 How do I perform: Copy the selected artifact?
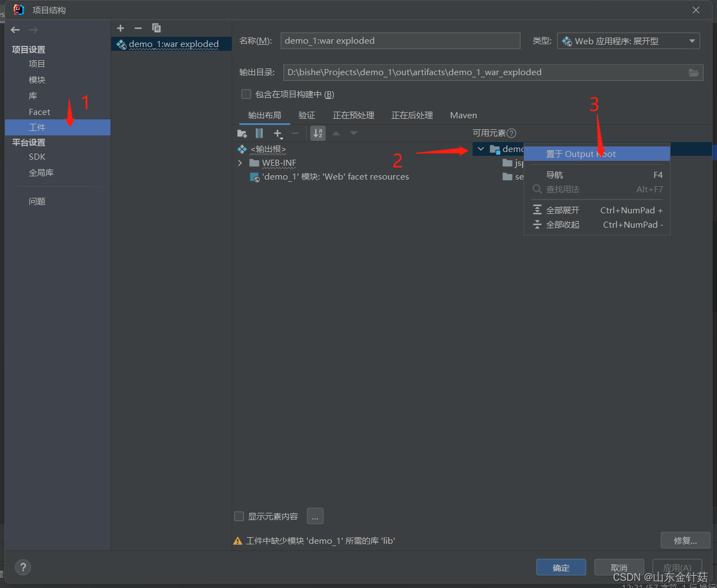[x=156, y=28]
